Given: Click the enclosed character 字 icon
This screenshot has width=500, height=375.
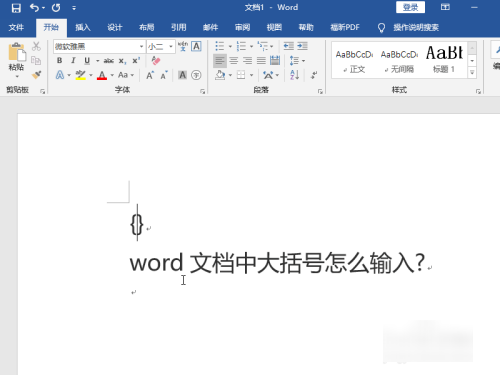Looking at the screenshot, I should pyautogui.click(x=196, y=75).
